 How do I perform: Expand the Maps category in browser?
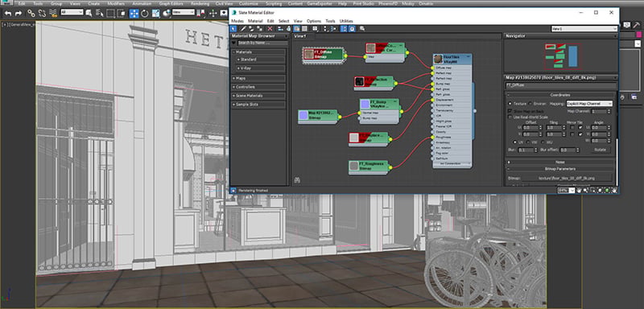click(258, 78)
